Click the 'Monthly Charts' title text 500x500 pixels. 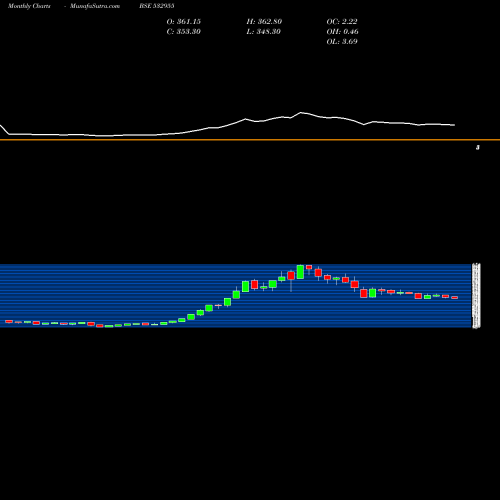click(29, 6)
